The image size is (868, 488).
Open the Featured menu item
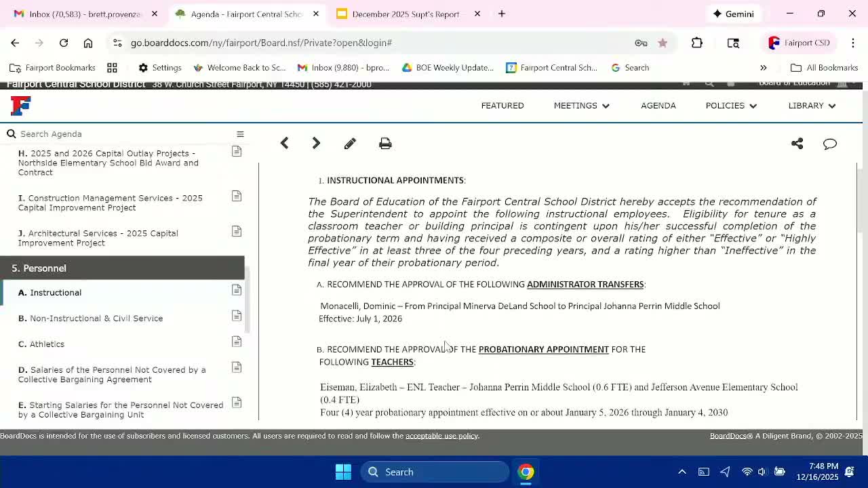502,106
